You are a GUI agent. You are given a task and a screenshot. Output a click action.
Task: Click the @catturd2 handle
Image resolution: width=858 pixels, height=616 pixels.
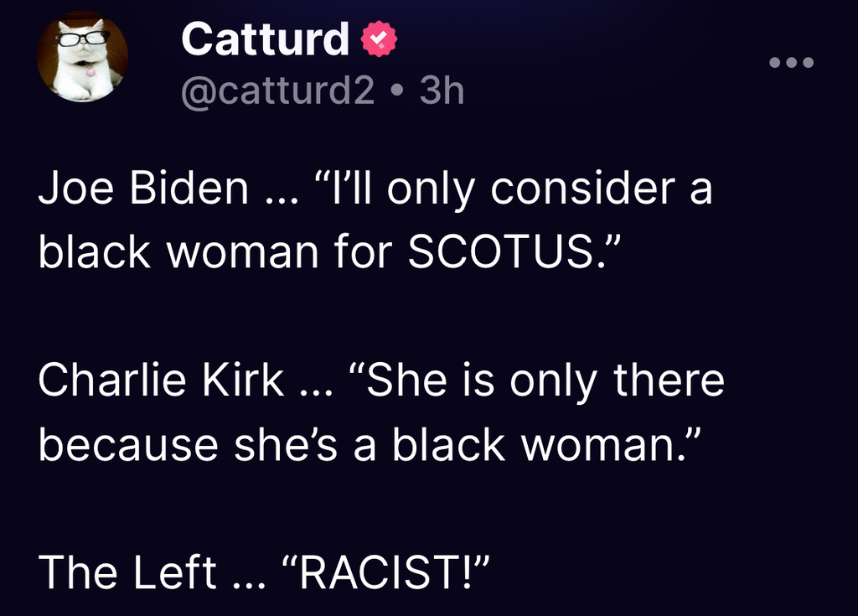point(277,91)
